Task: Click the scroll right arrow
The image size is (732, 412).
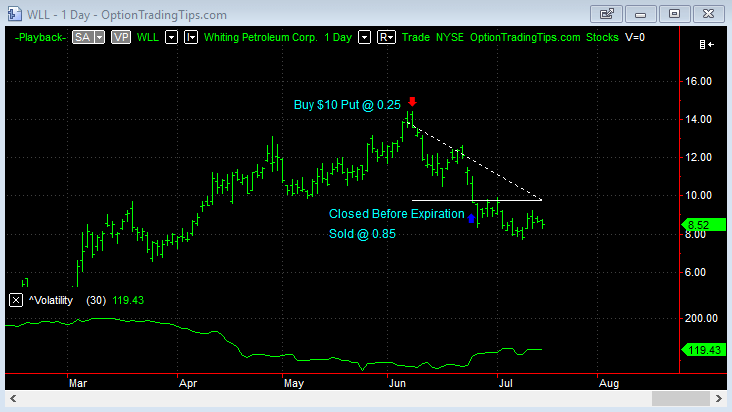Action: coord(719,398)
